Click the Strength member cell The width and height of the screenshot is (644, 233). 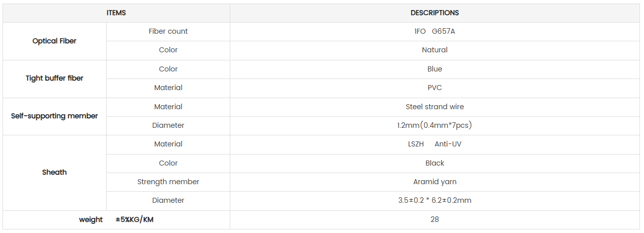coord(168,182)
